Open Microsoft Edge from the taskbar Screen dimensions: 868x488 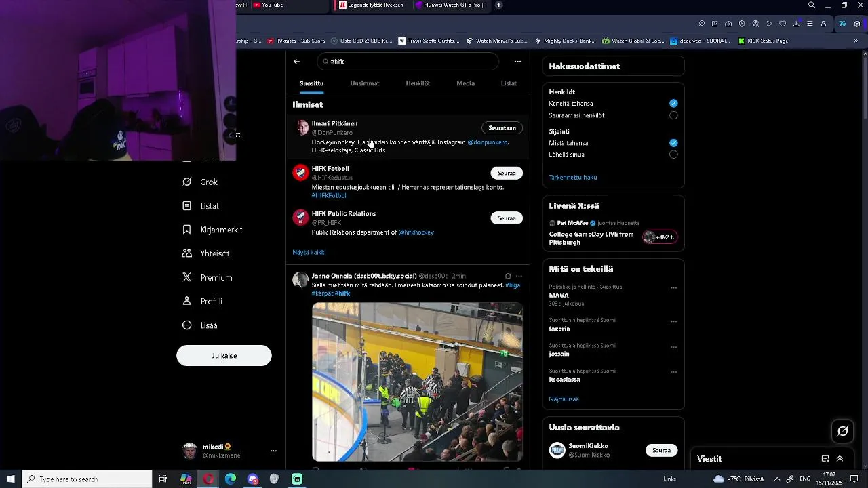(x=231, y=479)
